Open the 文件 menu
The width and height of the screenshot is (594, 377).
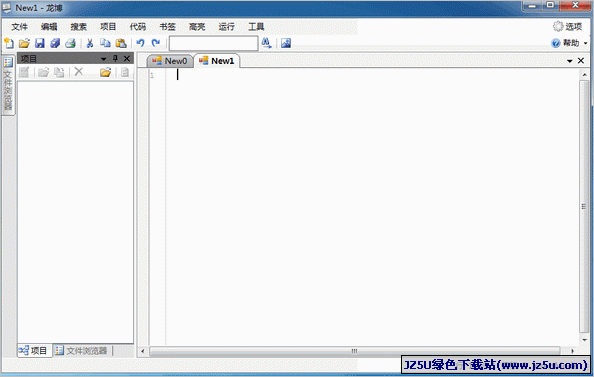[19, 27]
